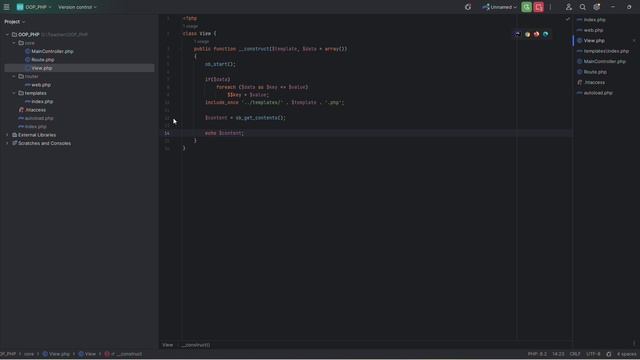Click the green run button
The image size is (640, 360).
coord(527,7)
